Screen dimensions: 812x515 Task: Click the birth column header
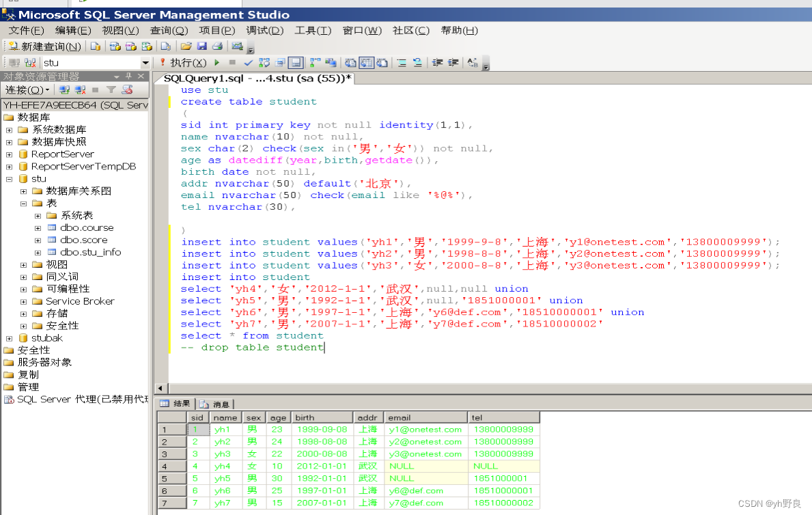pos(322,417)
